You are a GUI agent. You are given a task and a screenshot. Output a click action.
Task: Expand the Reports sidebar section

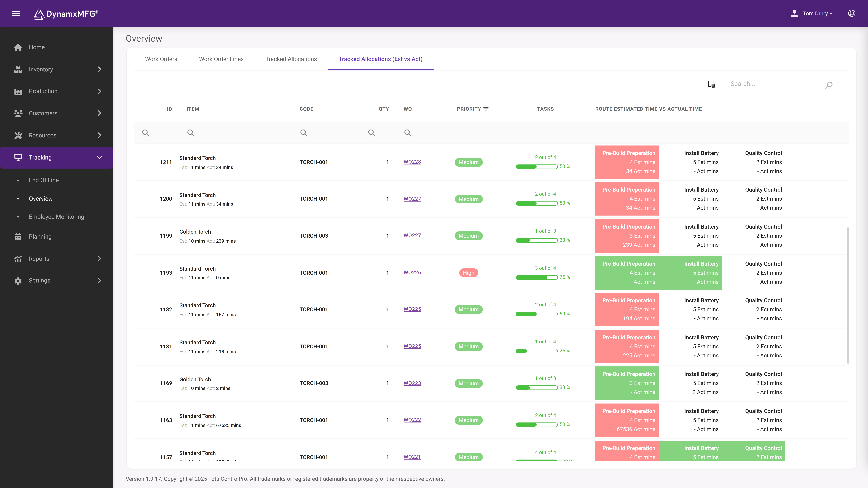tap(99, 259)
